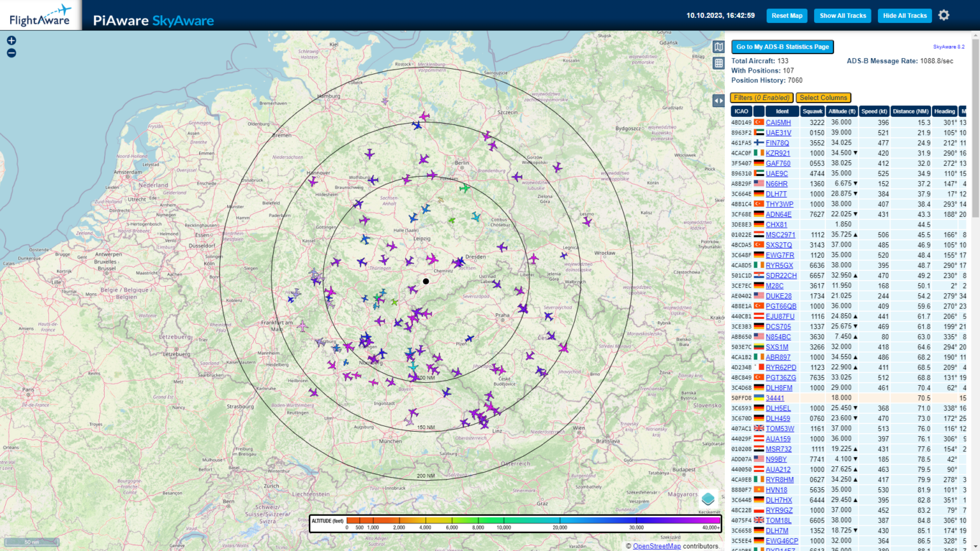The image size is (980, 551).
Task: Open the Filters (0 Enabled) menu
Action: coord(762,98)
